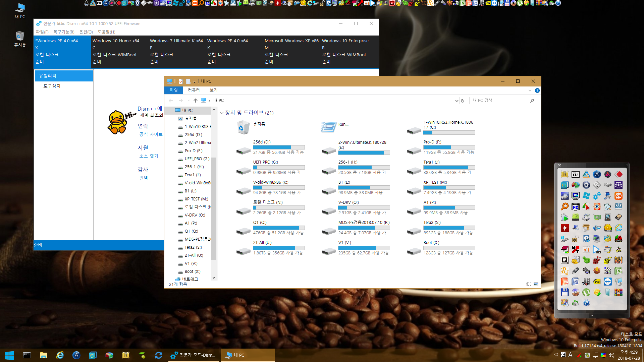644x362 pixels.
Task: Open the orange magnifier search icon in launcher
Action: pos(565,206)
